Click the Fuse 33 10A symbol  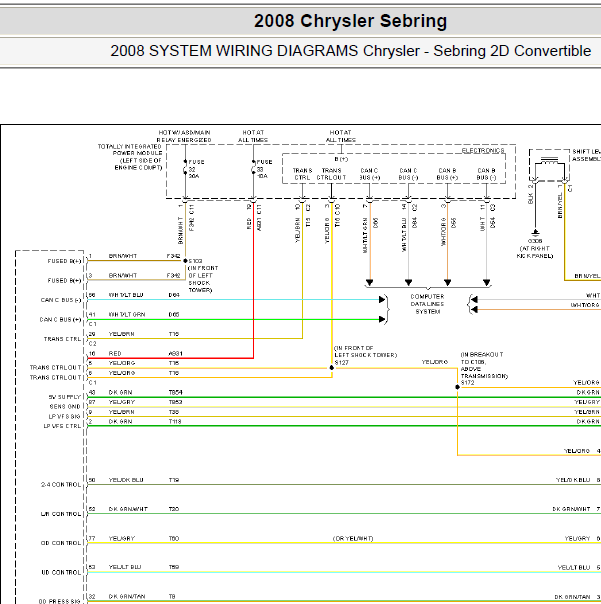253,169
